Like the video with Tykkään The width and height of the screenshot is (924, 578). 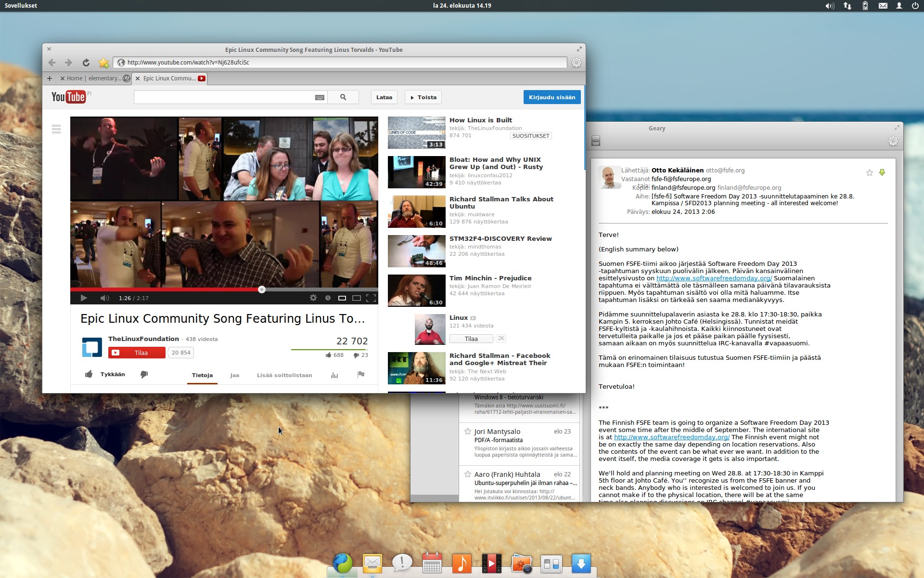click(105, 374)
